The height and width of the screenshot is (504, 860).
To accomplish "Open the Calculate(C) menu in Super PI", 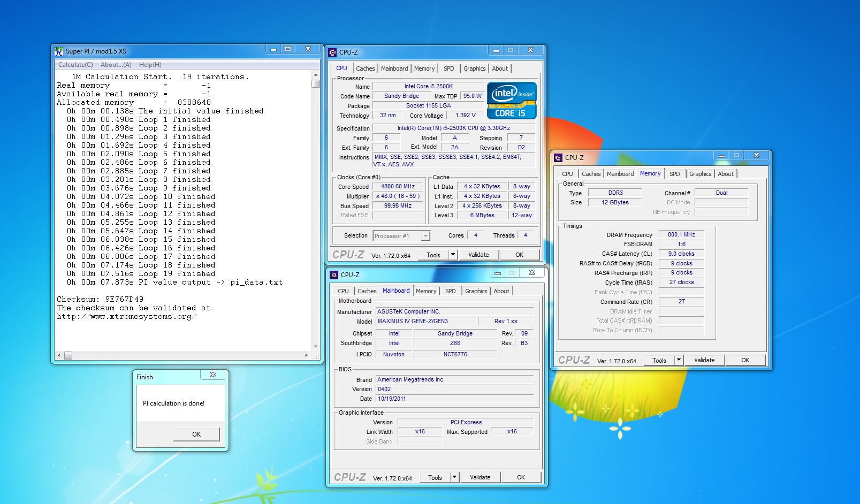I will pos(75,65).
